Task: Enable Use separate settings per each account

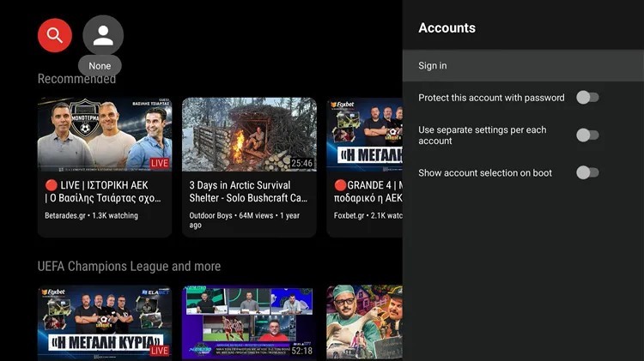Action: coord(587,135)
